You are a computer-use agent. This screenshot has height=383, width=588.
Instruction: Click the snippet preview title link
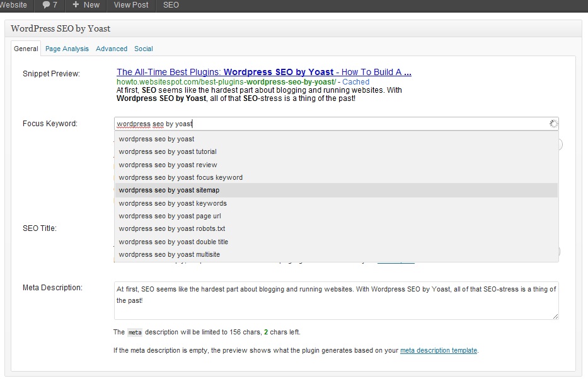pyautogui.click(x=264, y=72)
